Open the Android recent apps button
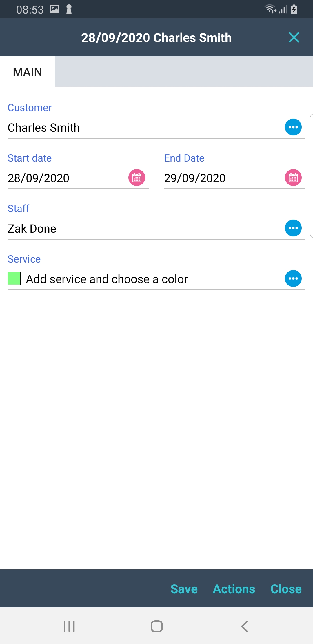The height and width of the screenshot is (644, 313). 69,626
